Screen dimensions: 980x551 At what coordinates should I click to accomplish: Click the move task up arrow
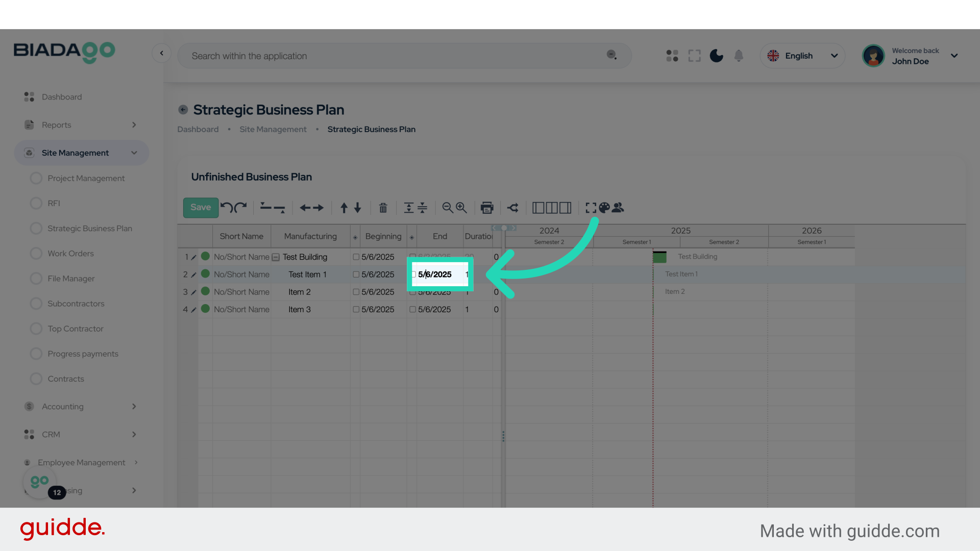tap(344, 208)
